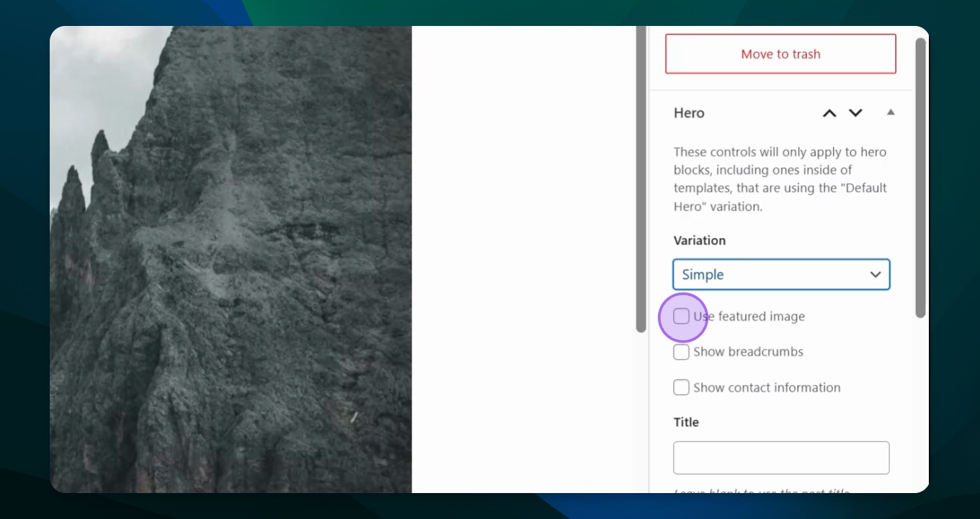
Task: Collapse the Hero panel with the triangle toggle
Action: [x=891, y=112]
